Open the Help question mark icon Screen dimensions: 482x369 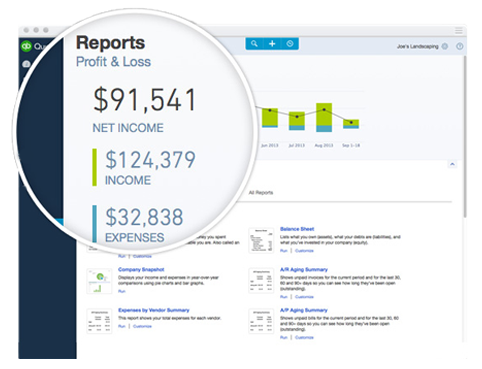[460, 46]
